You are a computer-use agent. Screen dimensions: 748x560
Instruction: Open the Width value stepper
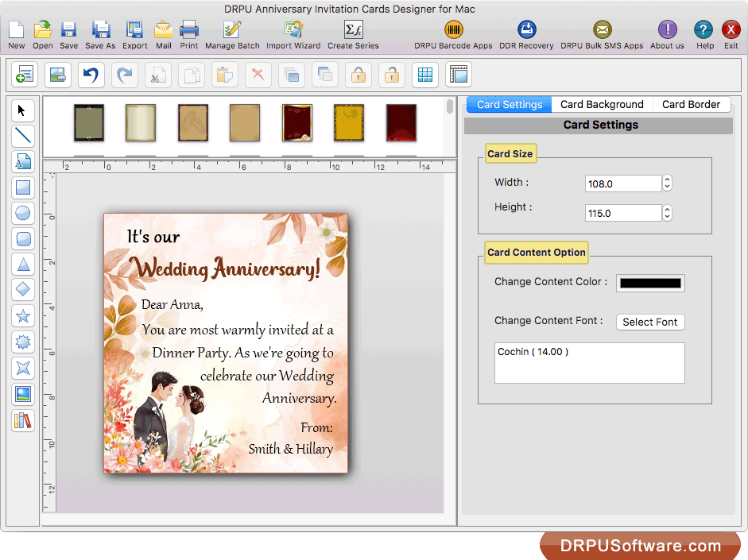click(667, 183)
